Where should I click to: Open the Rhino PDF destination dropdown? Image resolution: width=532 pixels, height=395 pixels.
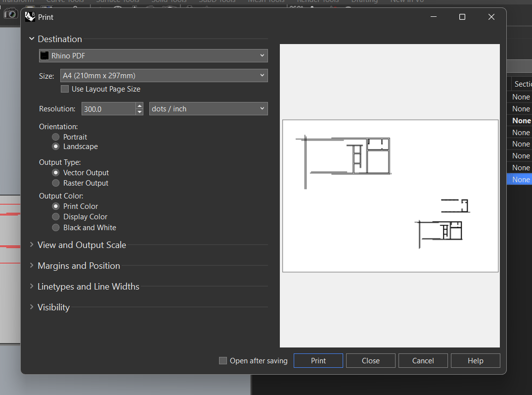click(153, 56)
